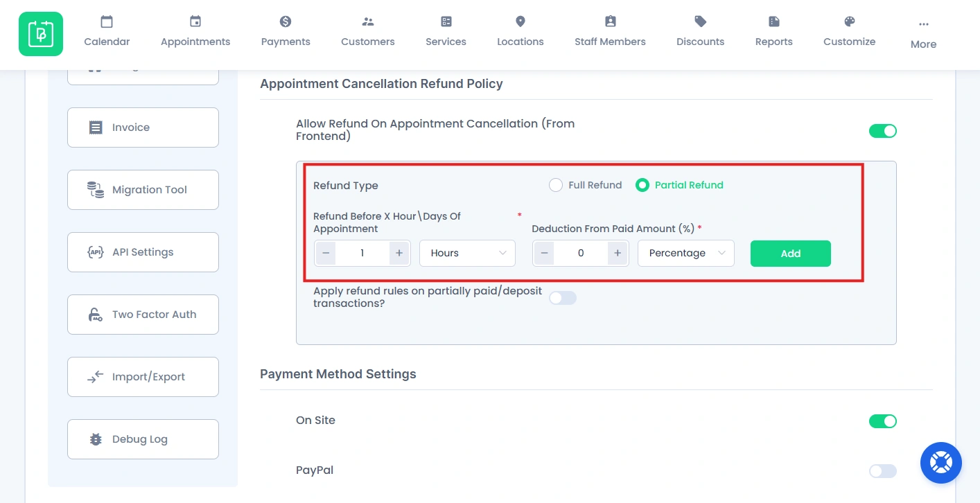Open the Two Factor Auth label
Screen dimensions: 980x503
click(155, 315)
